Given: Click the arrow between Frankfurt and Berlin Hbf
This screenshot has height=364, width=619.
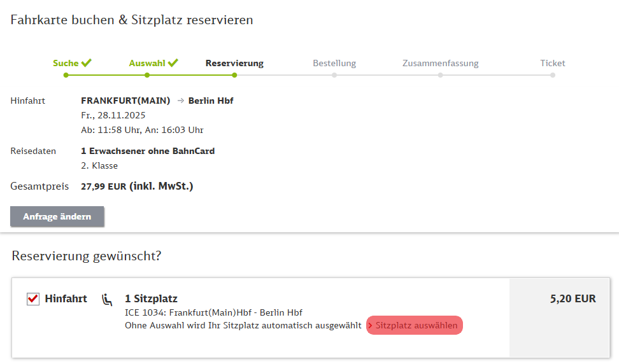Looking at the screenshot, I should pyautogui.click(x=180, y=101).
